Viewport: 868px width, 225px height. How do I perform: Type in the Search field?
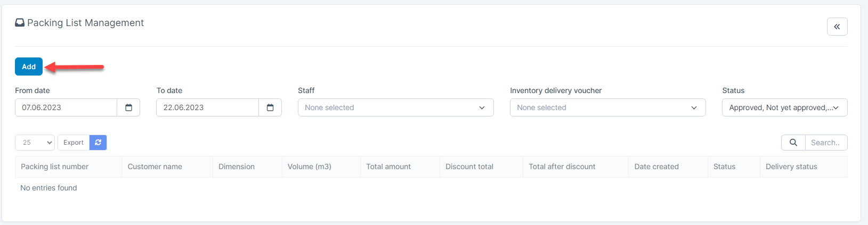(x=826, y=143)
